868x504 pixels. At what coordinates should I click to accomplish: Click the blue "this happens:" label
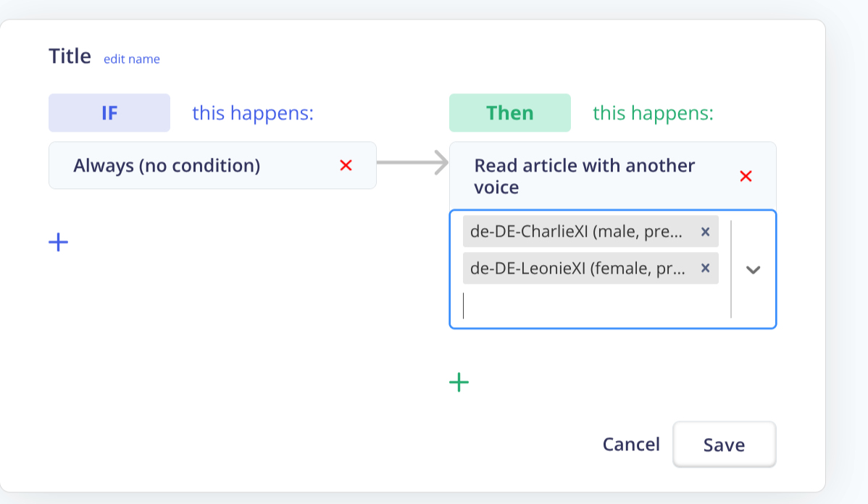(x=253, y=113)
